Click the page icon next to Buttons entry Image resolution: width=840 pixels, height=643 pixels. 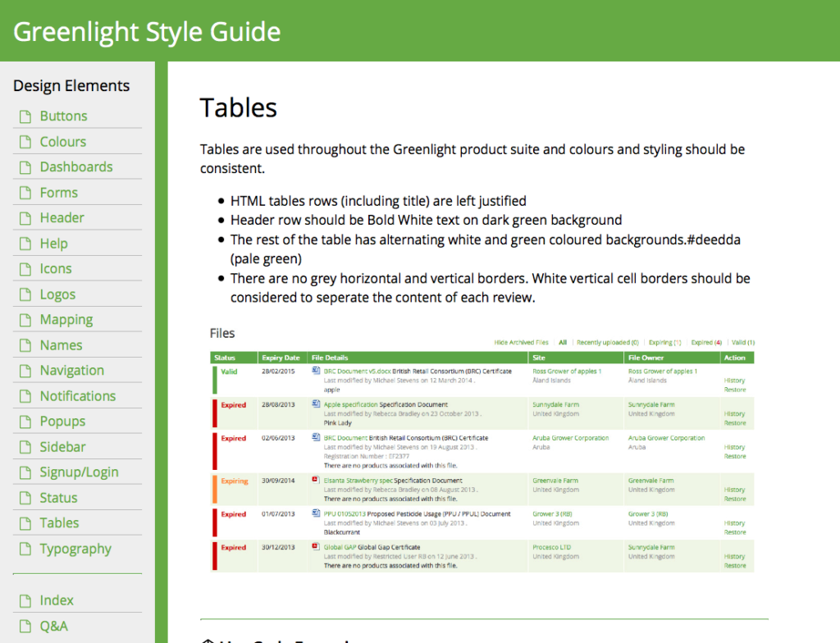pyautogui.click(x=24, y=116)
